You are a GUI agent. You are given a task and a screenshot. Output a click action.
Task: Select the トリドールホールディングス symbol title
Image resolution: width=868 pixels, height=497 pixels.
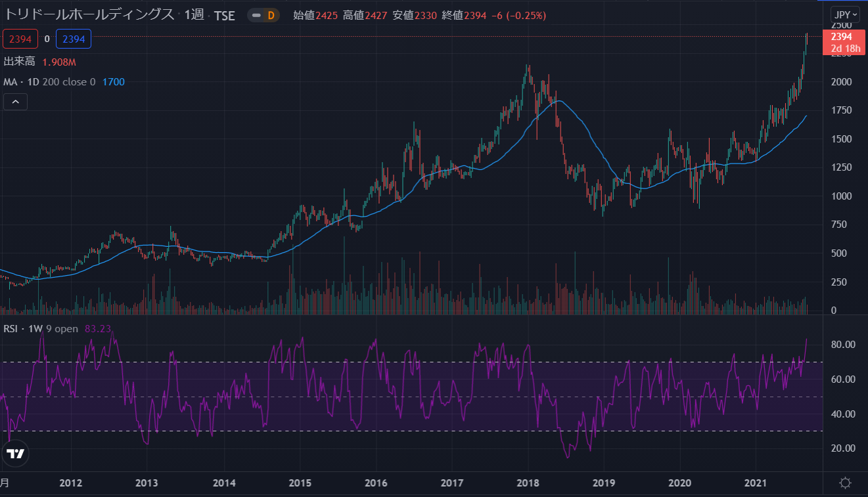(90, 15)
